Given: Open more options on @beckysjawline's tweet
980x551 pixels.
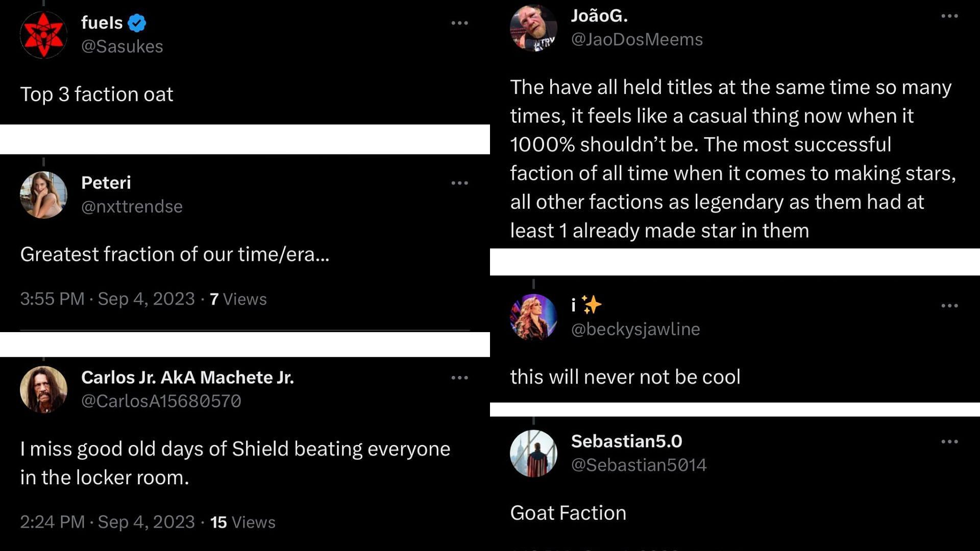Looking at the screenshot, I should coord(949,306).
